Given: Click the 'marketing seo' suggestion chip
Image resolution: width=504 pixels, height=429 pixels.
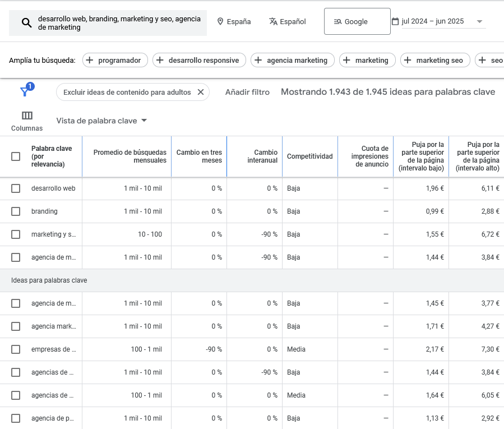Looking at the screenshot, I should click(435, 60).
